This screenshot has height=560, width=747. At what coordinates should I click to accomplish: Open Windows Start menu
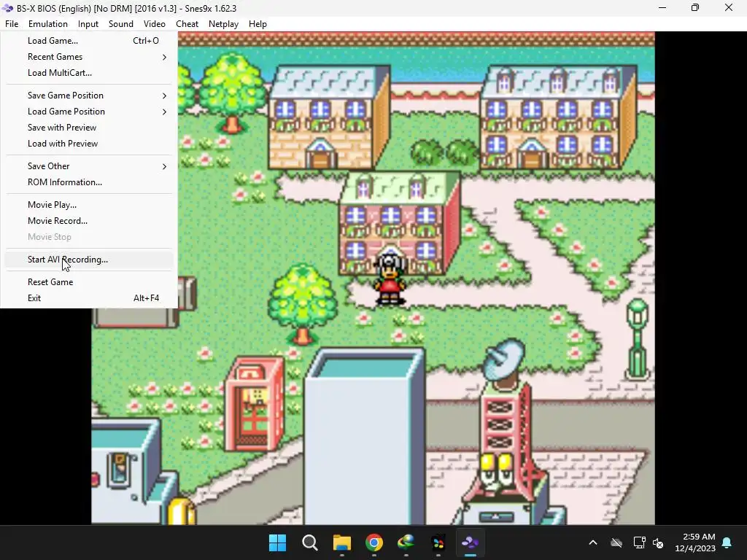coord(277,542)
